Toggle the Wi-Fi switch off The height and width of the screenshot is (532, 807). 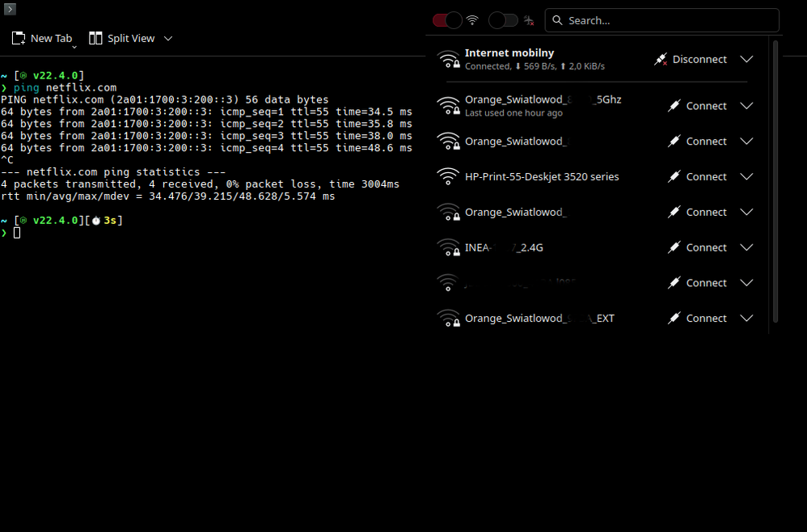[447, 20]
